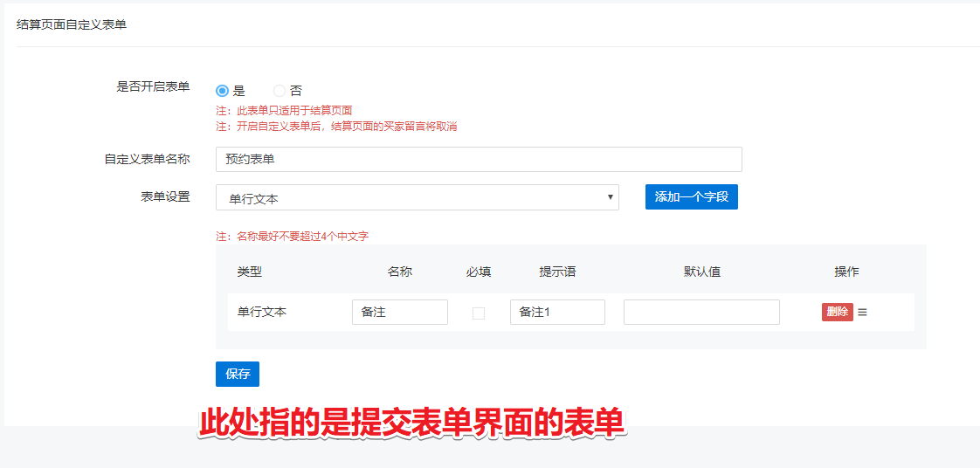Click the 结算页面自定义表单 heading text
The height and width of the screenshot is (468, 980).
(72, 25)
